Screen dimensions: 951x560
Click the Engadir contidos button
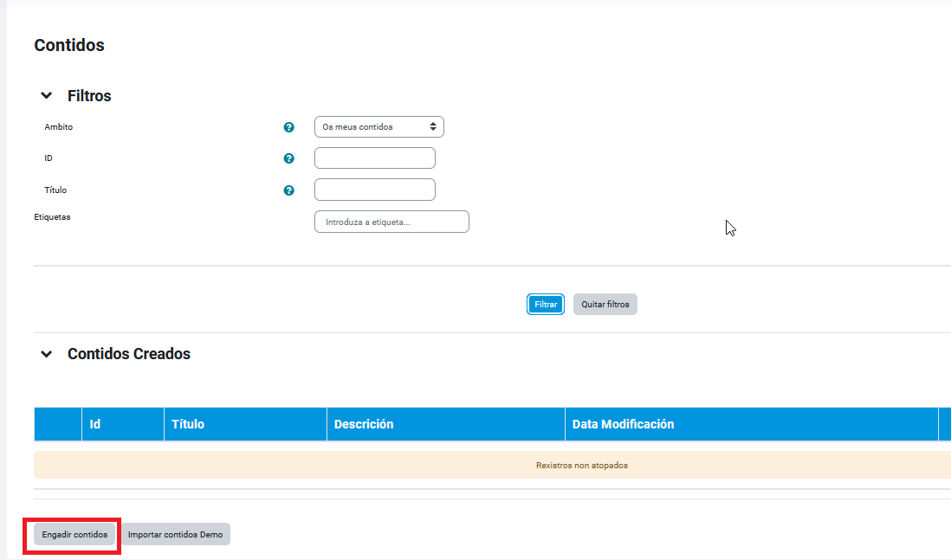tap(74, 535)
